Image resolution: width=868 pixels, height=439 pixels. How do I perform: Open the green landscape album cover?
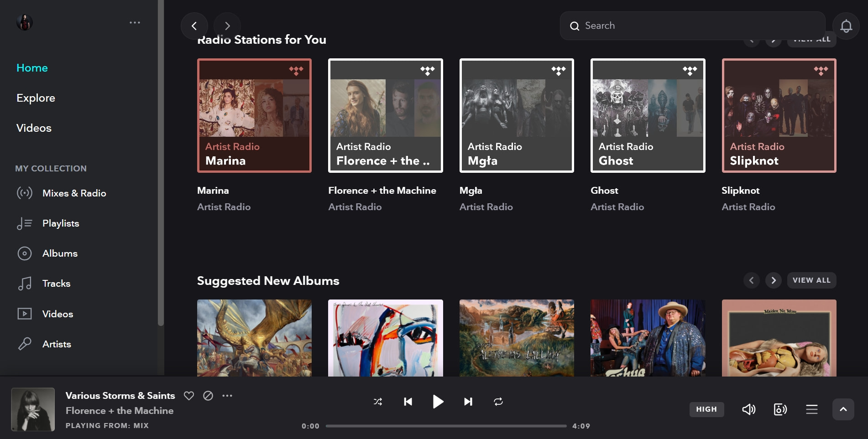[517, 338]
